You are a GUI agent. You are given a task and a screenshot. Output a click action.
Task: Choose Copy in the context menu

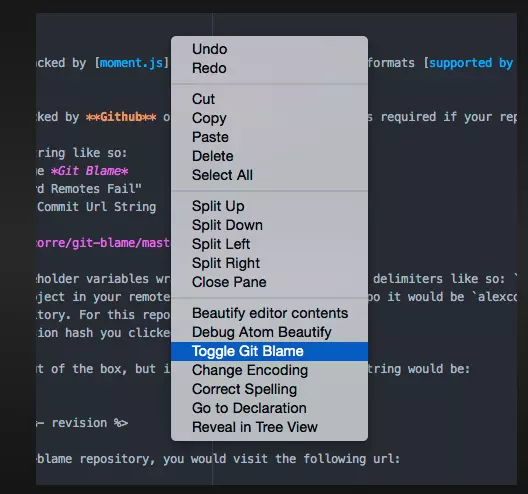[269, 118]
